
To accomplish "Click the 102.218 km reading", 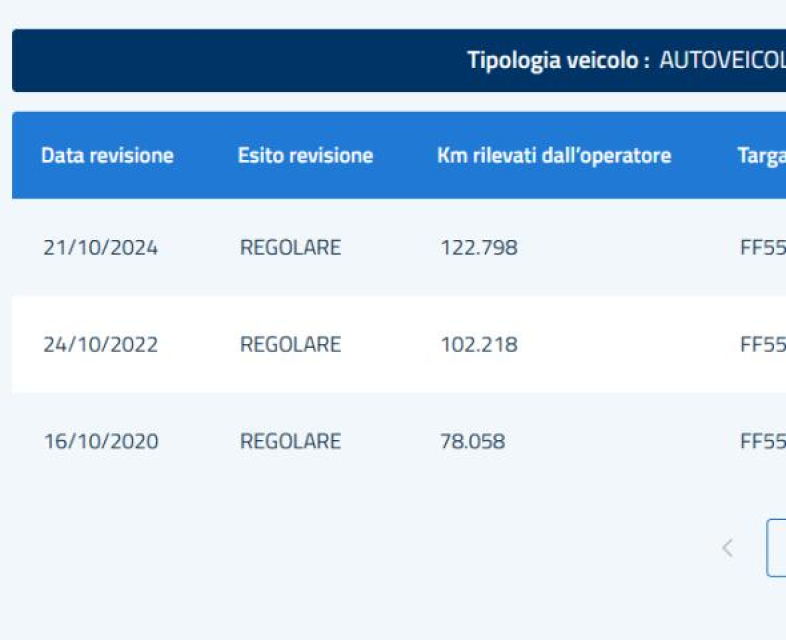I will (x=479, y=345).
